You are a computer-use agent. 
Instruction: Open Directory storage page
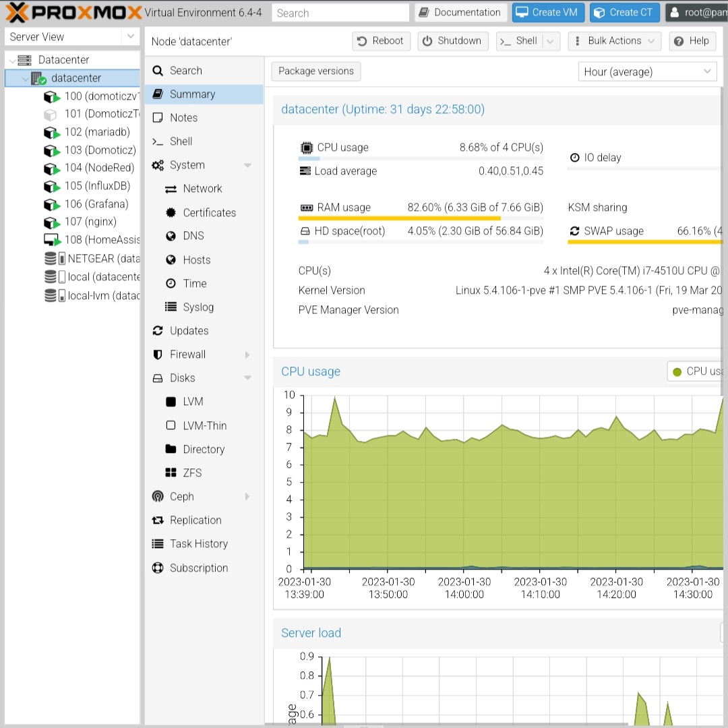click(x=204, y=450)
